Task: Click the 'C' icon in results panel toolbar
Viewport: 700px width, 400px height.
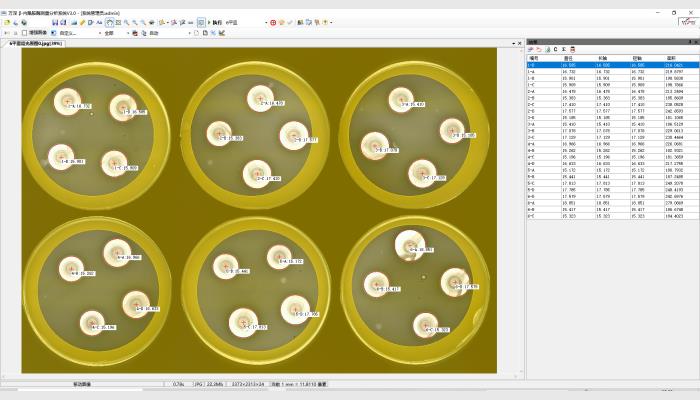Action: point(557,49)
